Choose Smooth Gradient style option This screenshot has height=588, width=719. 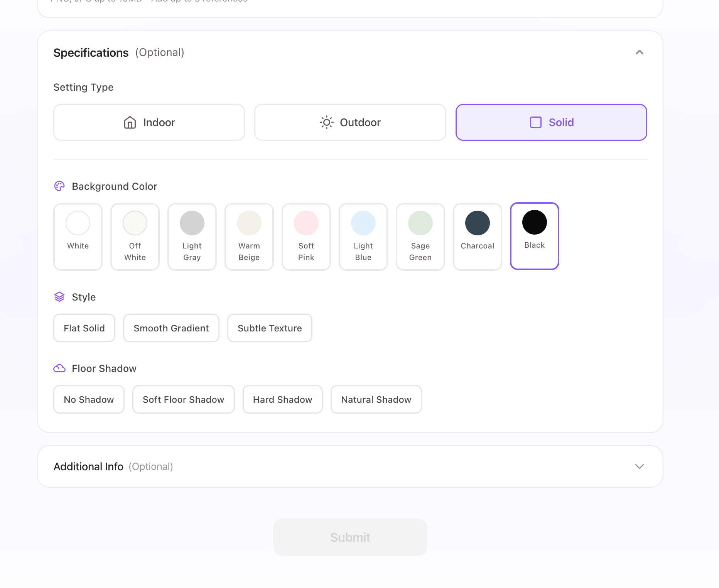click(x=171, y=328)
